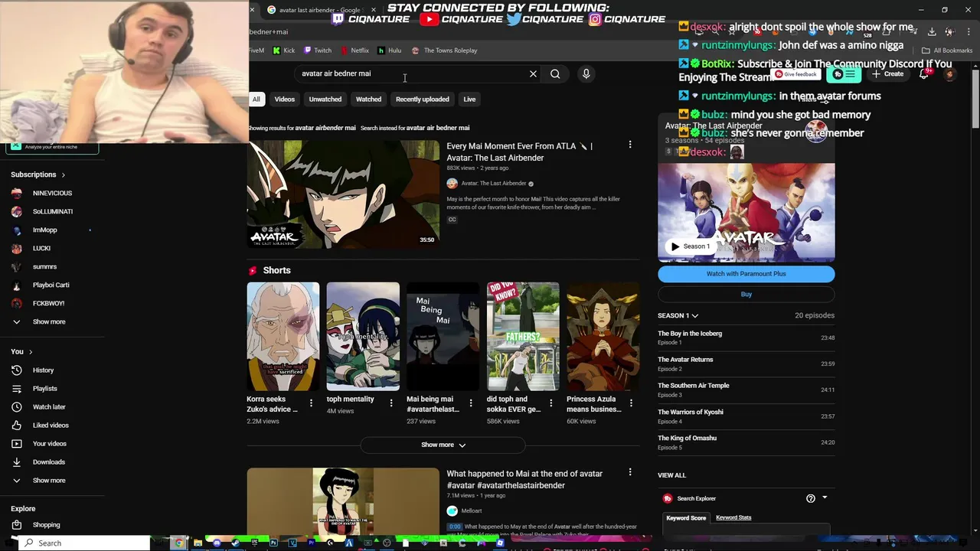Clear the YouTube search box text
The height and width of the screenshot is (551, 980).
533,74
